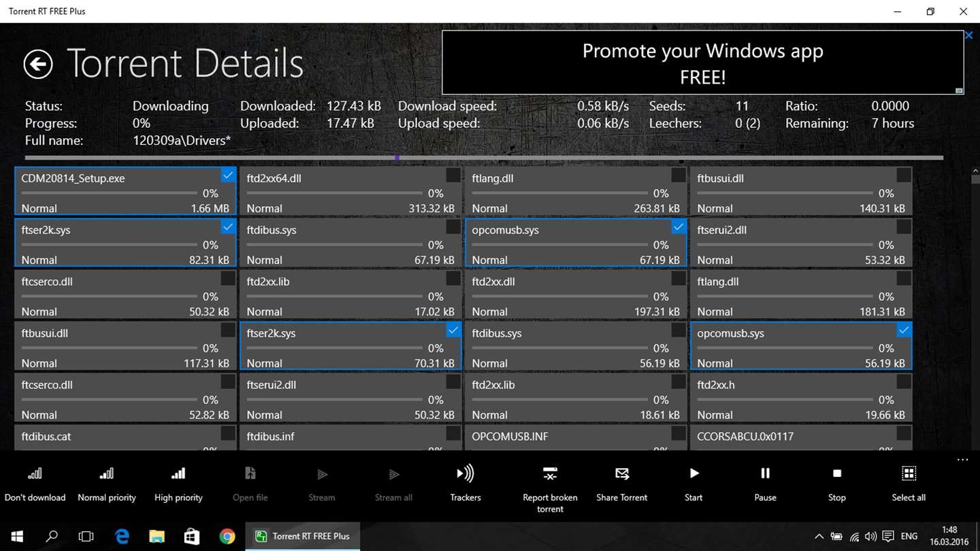The image size is (980, 551).
Task: Open the Trackers list
Action: tap(465, 484)
